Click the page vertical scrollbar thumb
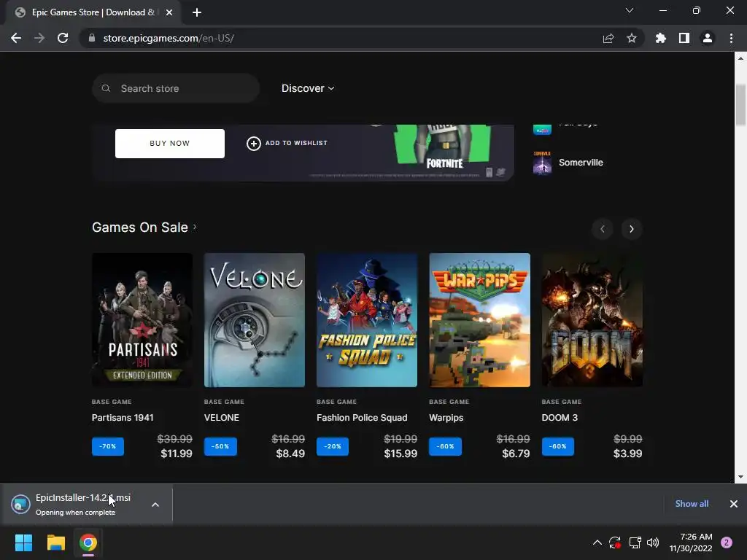 coord(740,104)
